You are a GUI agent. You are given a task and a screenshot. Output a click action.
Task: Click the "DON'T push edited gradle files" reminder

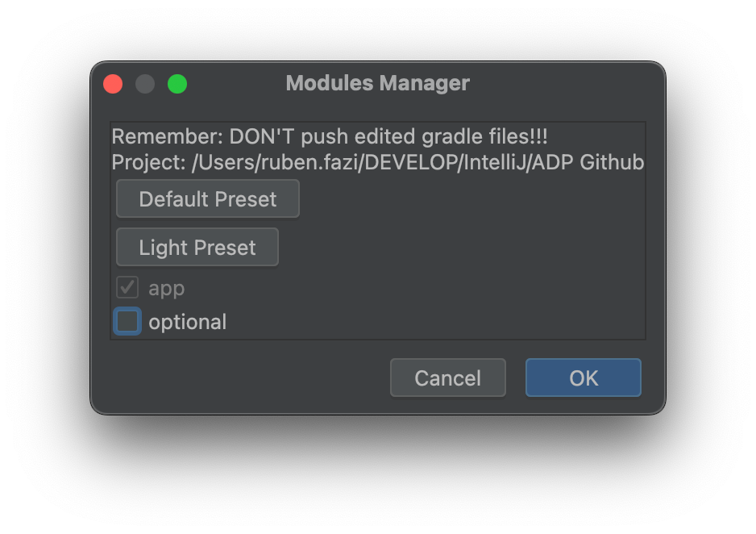pos(388,136)
